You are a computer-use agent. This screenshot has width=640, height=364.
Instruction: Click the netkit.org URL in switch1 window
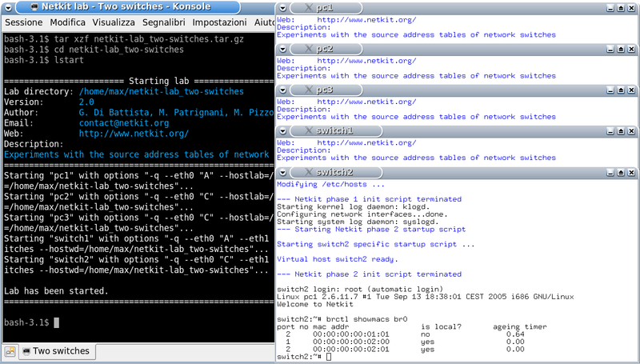(366, 143)
